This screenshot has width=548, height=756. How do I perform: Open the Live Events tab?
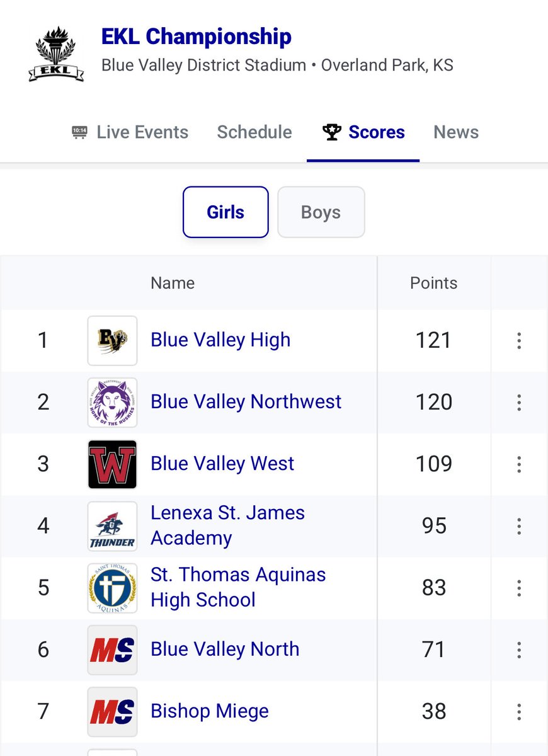[x=130, y=132]
